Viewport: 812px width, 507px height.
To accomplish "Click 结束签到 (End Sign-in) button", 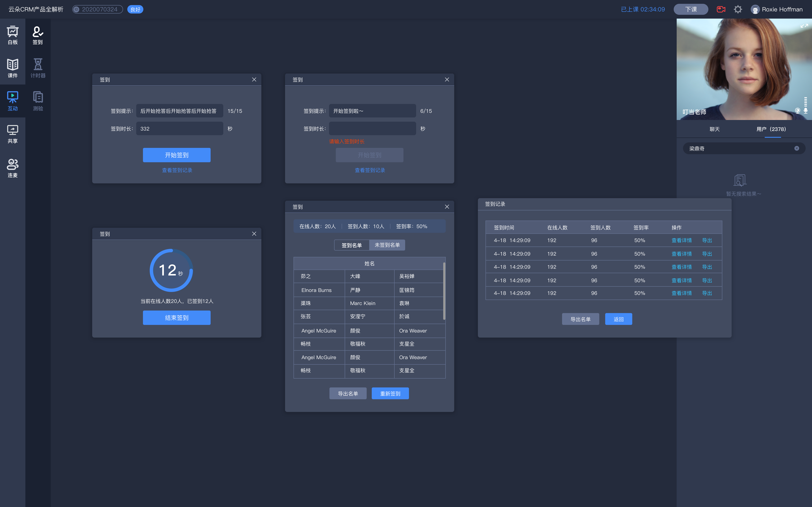I will [177, 317].
